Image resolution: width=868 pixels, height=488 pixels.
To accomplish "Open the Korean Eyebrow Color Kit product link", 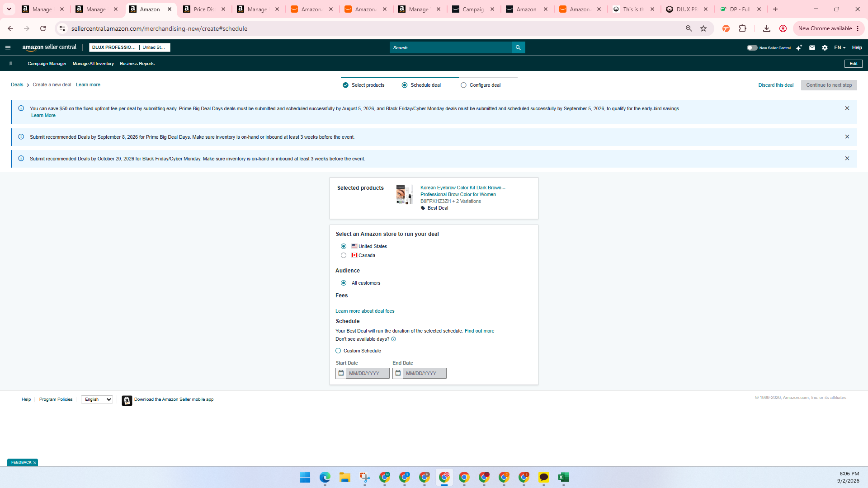I will coord(462,191).
